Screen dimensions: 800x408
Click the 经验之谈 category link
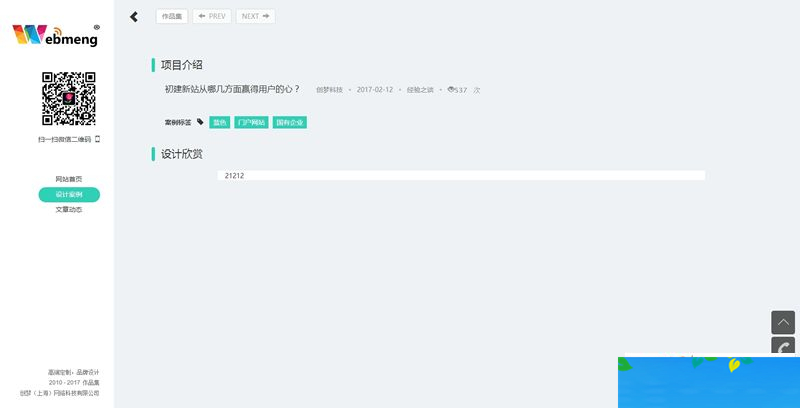(421, 90)
